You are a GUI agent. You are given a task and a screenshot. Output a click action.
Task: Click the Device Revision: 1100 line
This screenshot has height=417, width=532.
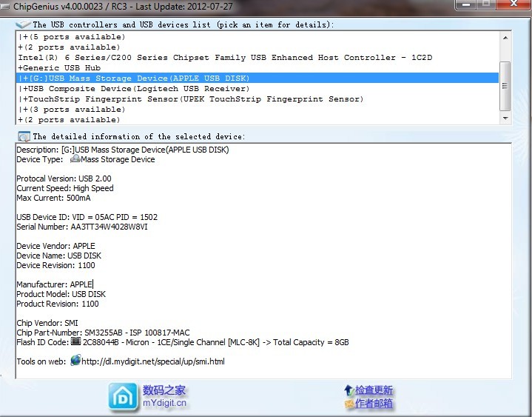coord(56,265)
